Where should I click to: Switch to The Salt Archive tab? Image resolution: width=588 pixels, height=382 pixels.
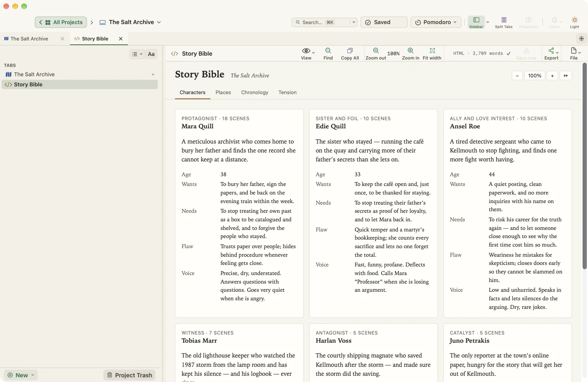pyautogui.click(x=29, y=39)
